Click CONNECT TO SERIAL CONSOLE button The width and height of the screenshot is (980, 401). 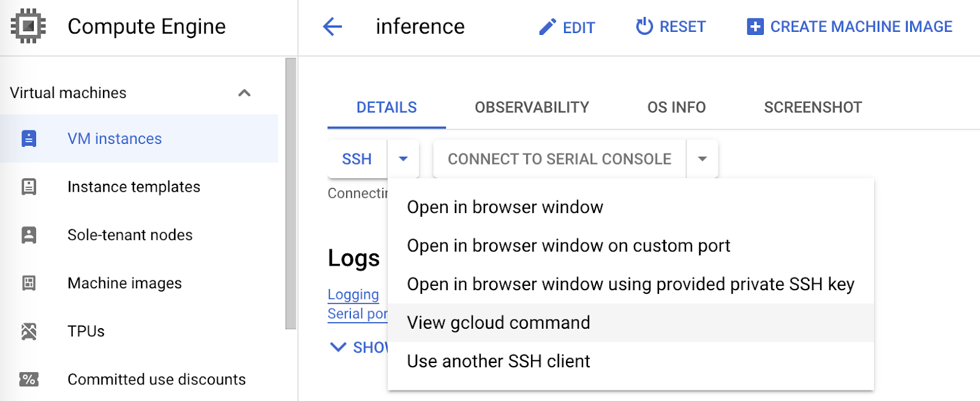click(559, 159)
